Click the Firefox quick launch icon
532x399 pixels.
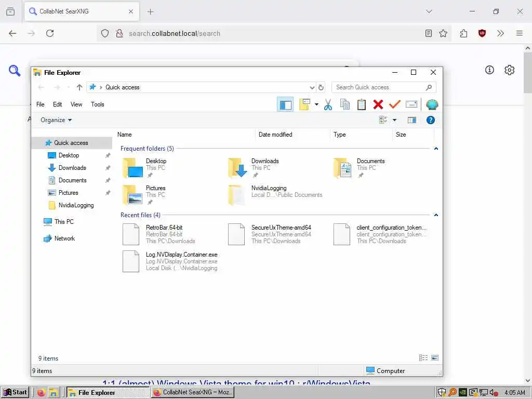(41, 393)
